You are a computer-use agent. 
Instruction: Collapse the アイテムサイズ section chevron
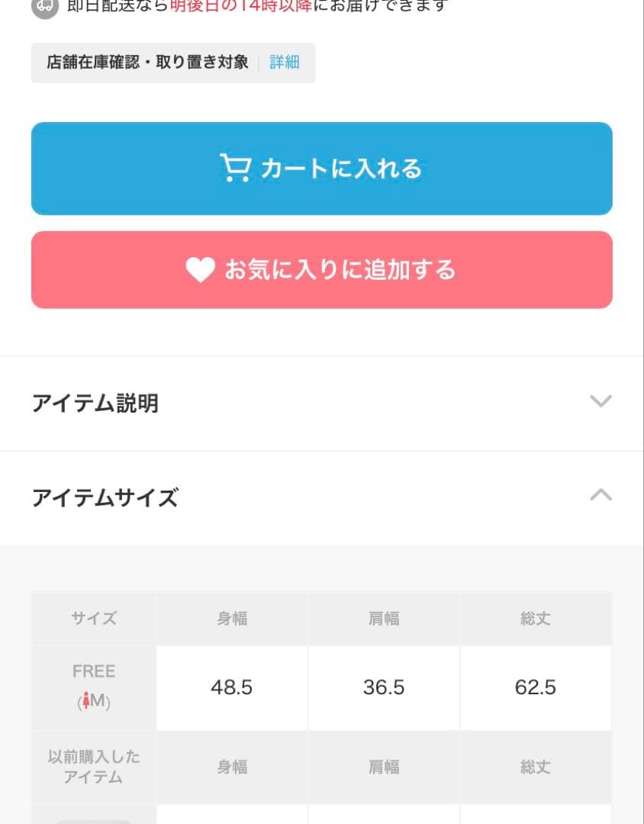coord(601,495)
